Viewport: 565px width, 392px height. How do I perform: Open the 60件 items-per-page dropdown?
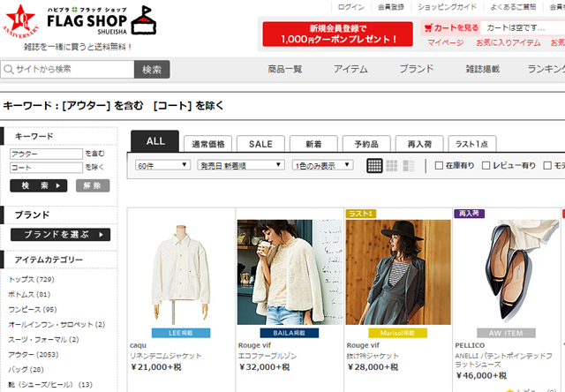pos(162,165)
